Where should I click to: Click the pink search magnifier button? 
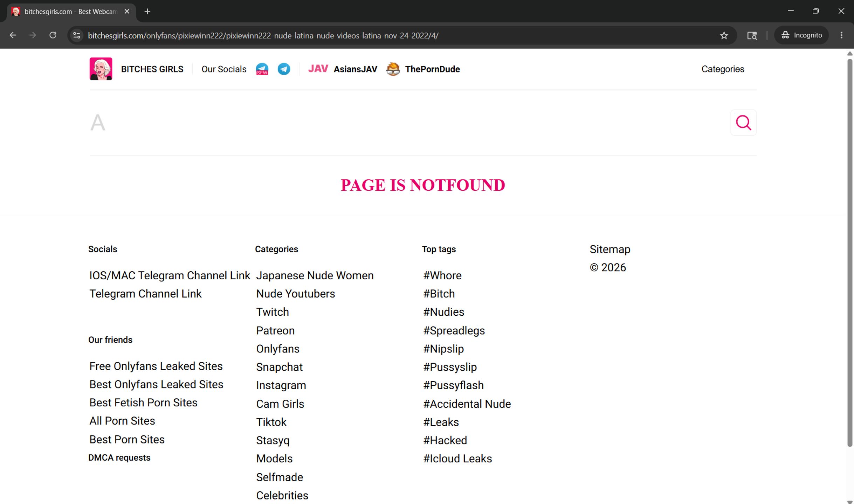pos(743,122)
